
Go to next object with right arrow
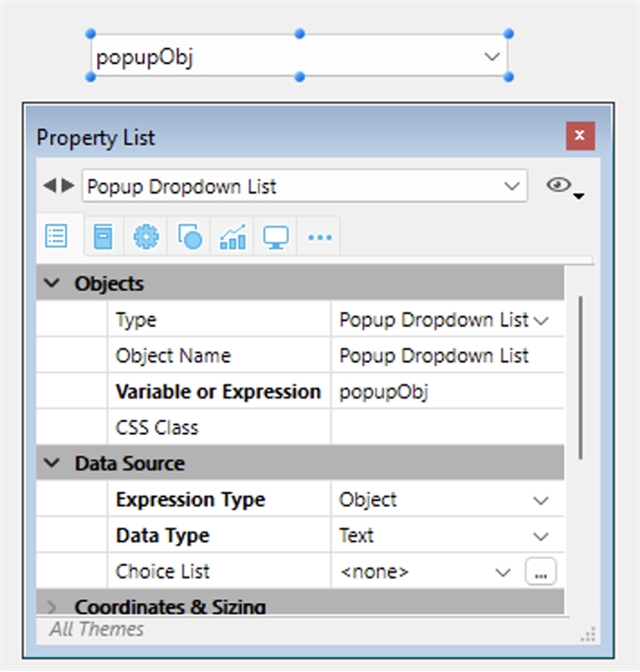pos(67,185)
